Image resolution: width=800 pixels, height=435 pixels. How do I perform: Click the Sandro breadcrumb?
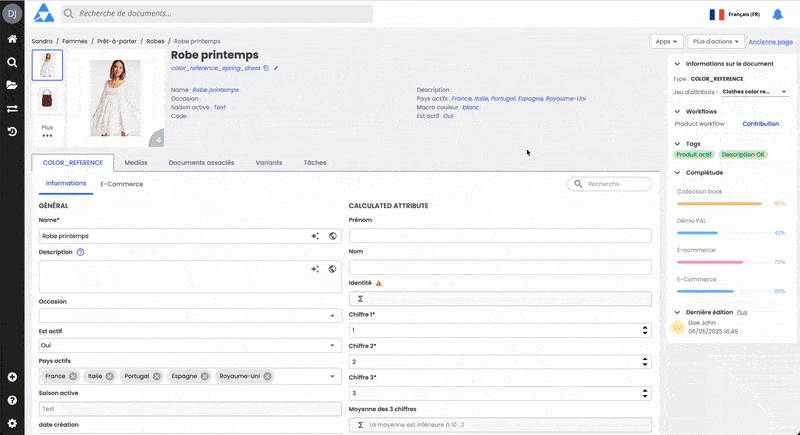click(x=42, y=41)
